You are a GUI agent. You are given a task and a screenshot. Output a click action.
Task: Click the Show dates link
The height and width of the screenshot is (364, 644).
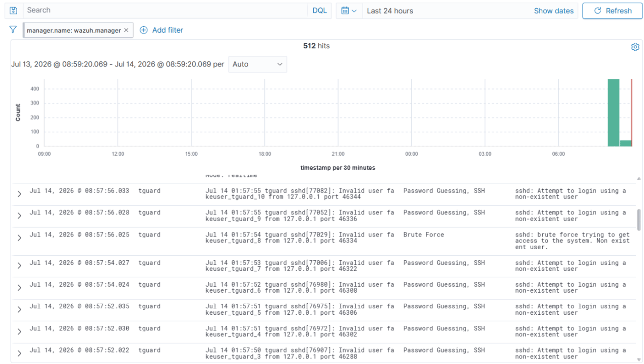pyautogui.click(x=554, y=11)
